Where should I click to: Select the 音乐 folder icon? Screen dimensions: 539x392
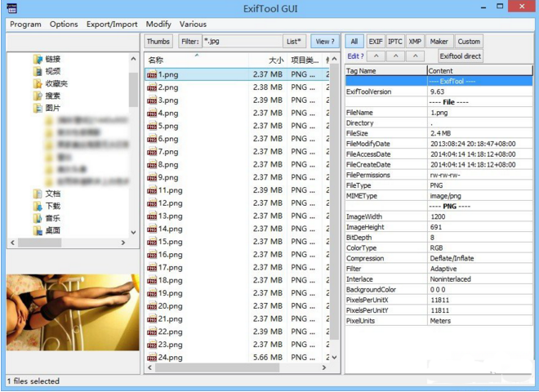tap(38, 218)
